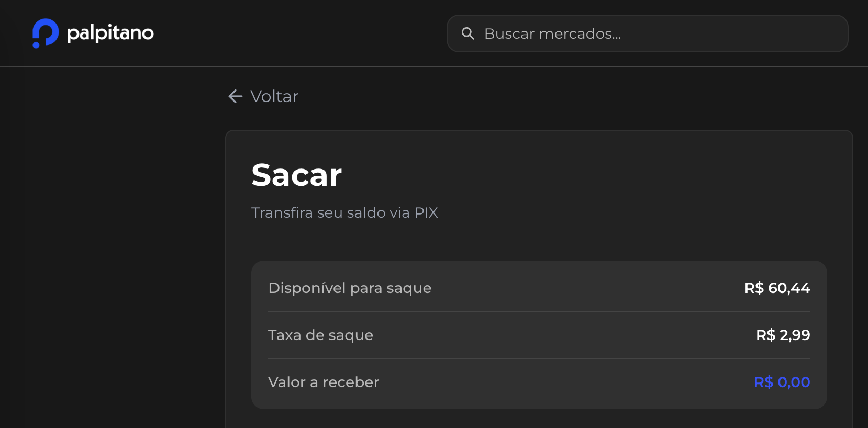Click the back arrow icon next to Voltar
This screenshot has height=428, width=868.
tap(235, 96)
